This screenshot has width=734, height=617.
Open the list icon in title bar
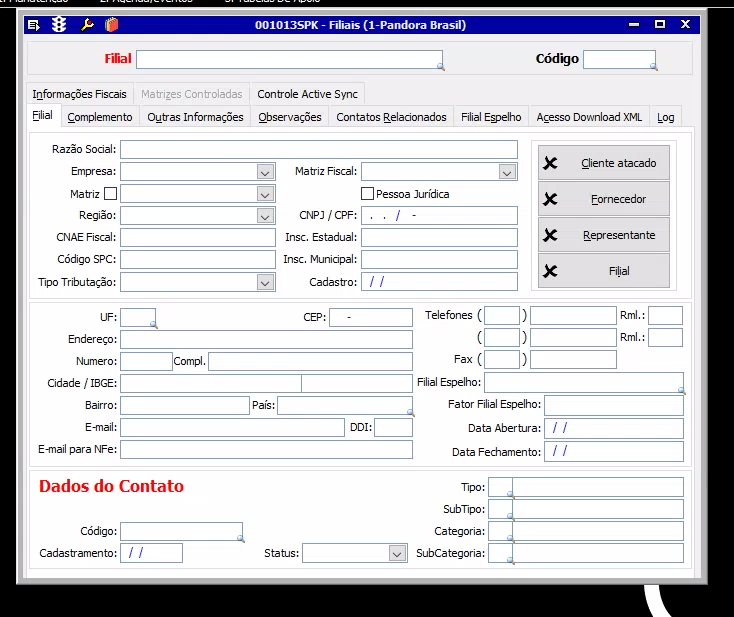[x=34, y=25]
